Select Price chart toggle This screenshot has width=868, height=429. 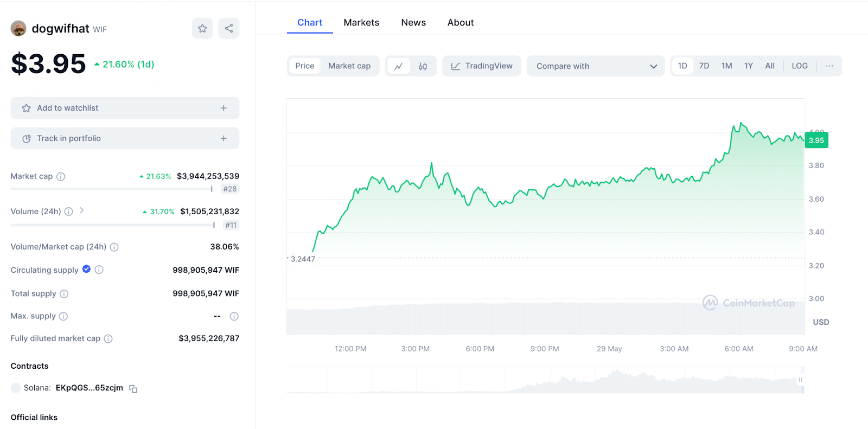click(x=305, y=66)
